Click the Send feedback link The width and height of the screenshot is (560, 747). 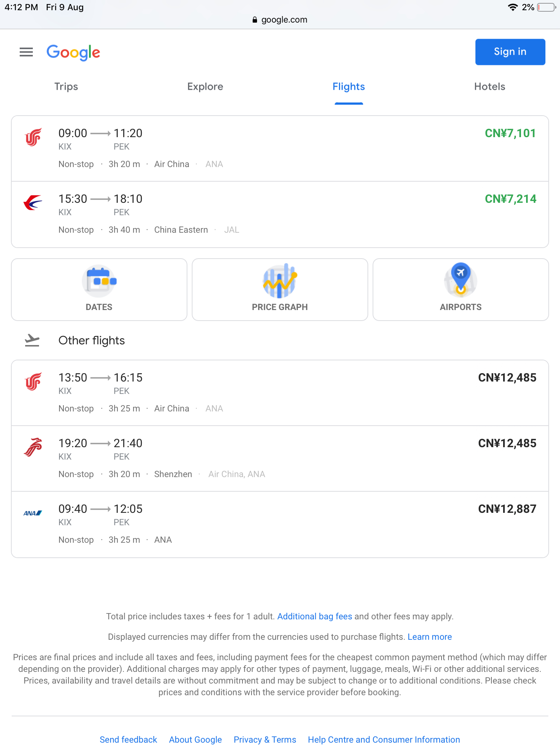pos(128,740)
